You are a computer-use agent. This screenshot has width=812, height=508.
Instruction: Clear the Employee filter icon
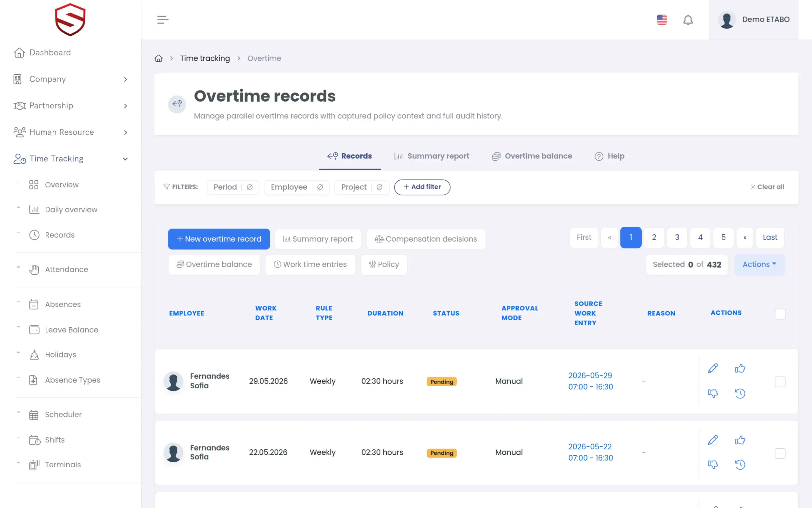pos(320,187)
